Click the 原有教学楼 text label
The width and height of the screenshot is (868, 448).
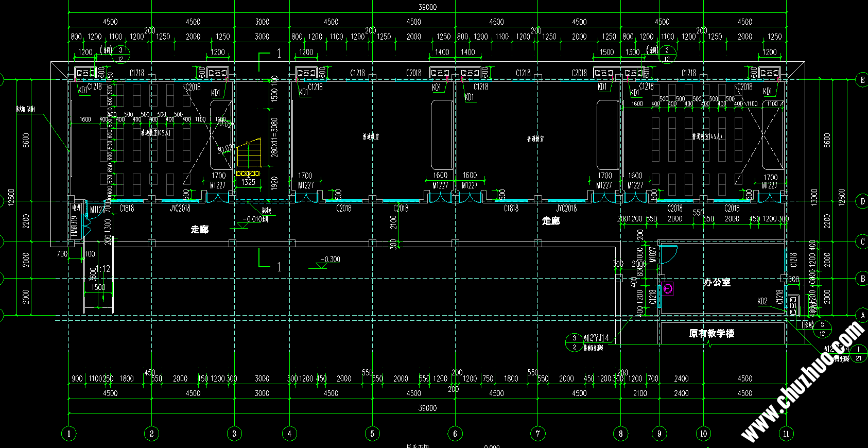711,334
